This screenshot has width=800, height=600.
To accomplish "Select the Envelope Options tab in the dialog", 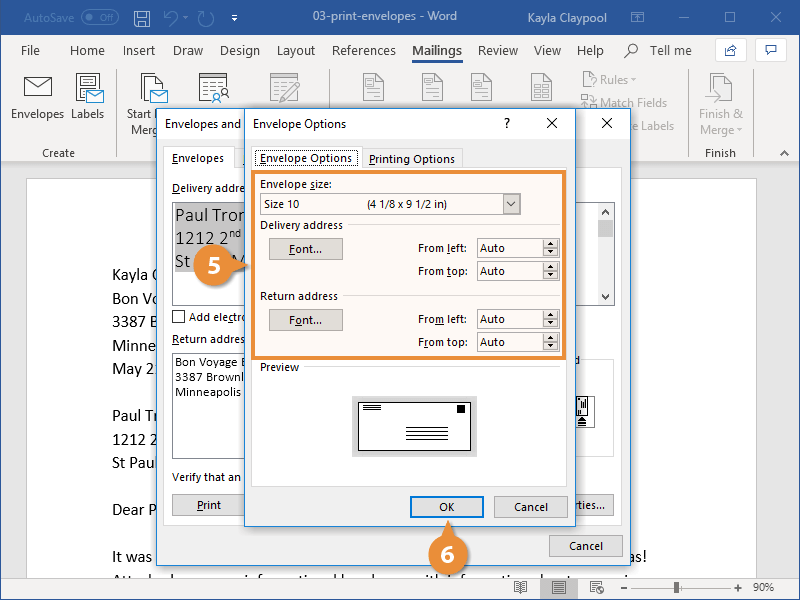I will 306,158.
